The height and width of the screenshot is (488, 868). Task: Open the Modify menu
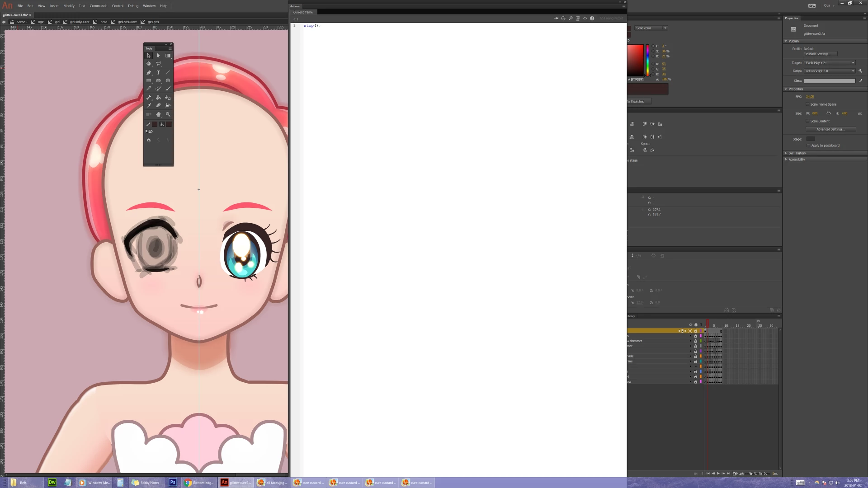point(69,6)
